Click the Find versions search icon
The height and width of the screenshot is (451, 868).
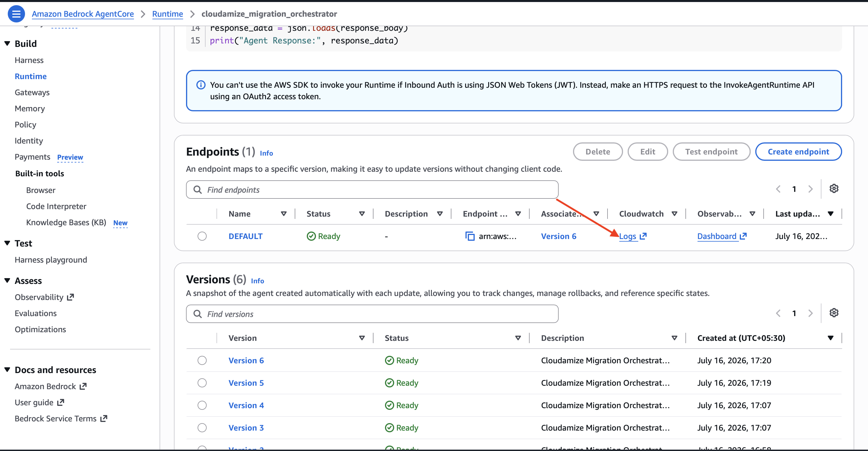[x=198, y=314]
